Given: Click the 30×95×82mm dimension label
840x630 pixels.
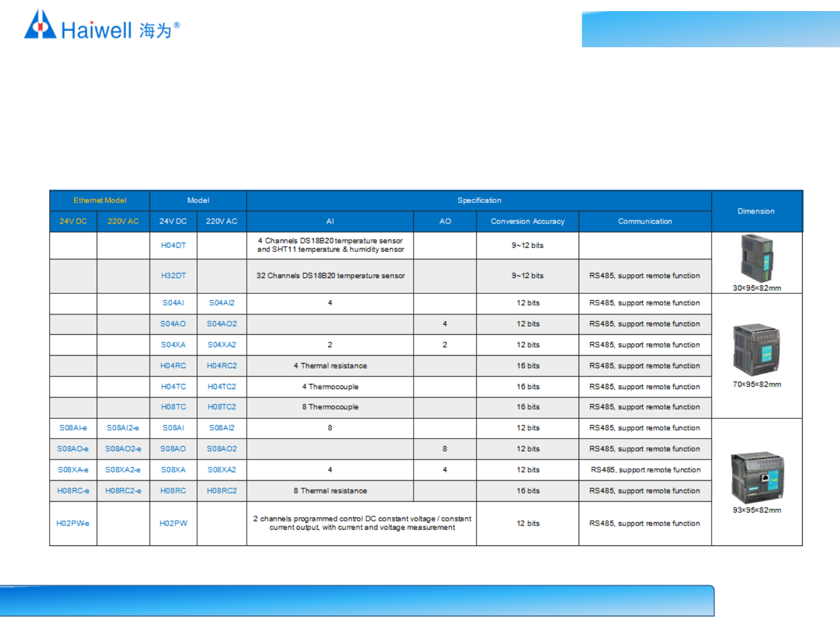Looking at the screenshot, I should [757, 288].
